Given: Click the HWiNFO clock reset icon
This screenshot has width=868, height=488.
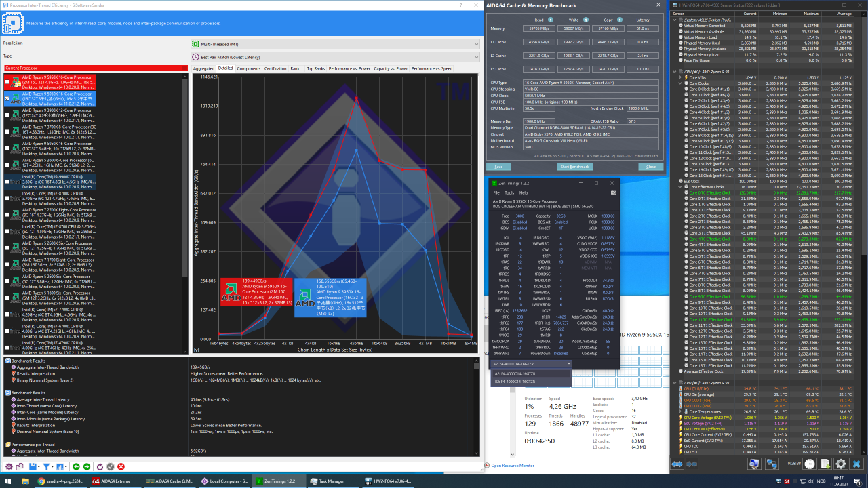Looking at the screenshot, I should pos(809,464).
